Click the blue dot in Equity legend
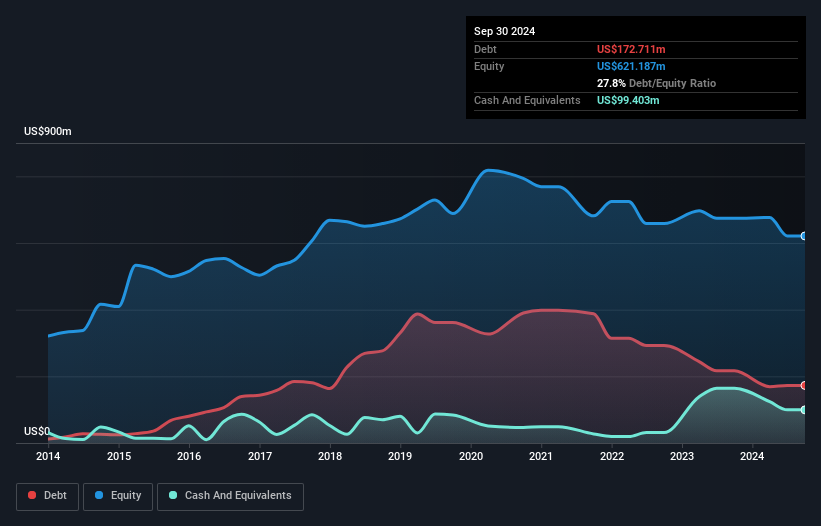This screenshot has height=526, width=821. point(99,495)
